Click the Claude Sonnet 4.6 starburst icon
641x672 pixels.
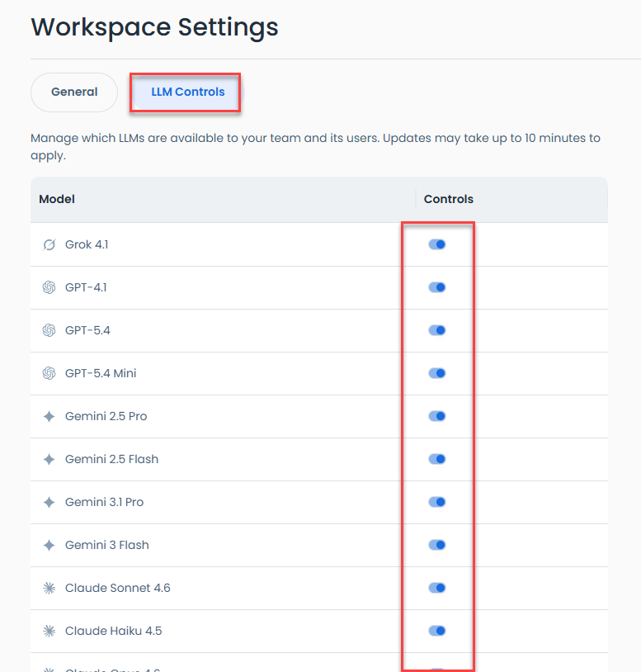coord(49,588)
